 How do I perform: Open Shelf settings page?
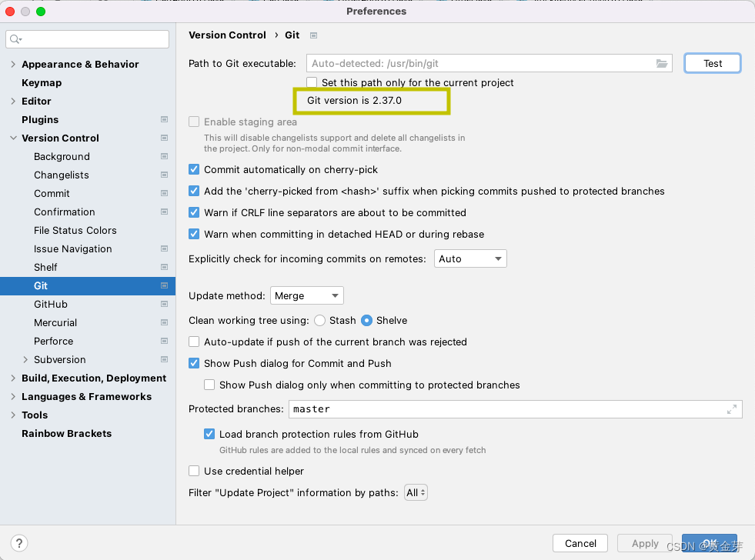point(45,267)
